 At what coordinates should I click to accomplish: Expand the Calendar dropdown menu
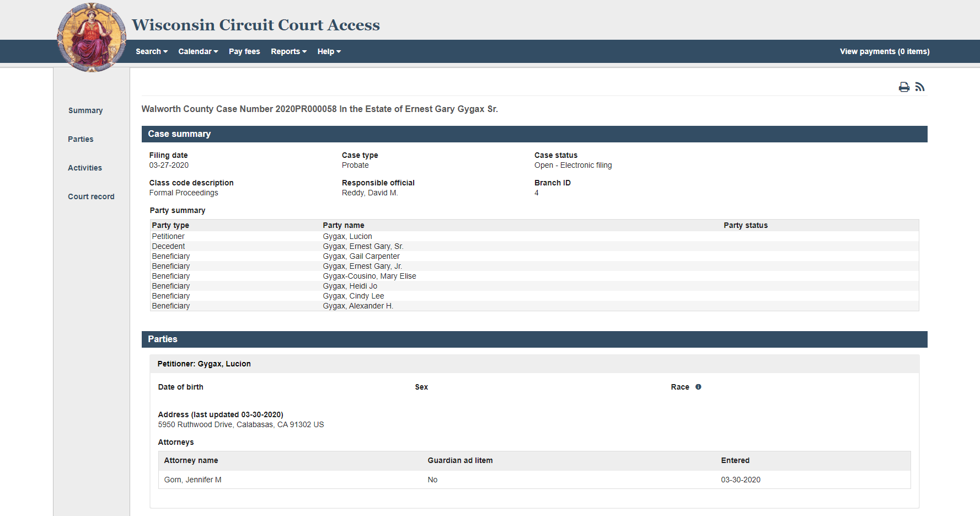pyautogui.click(x=198, y=51)
